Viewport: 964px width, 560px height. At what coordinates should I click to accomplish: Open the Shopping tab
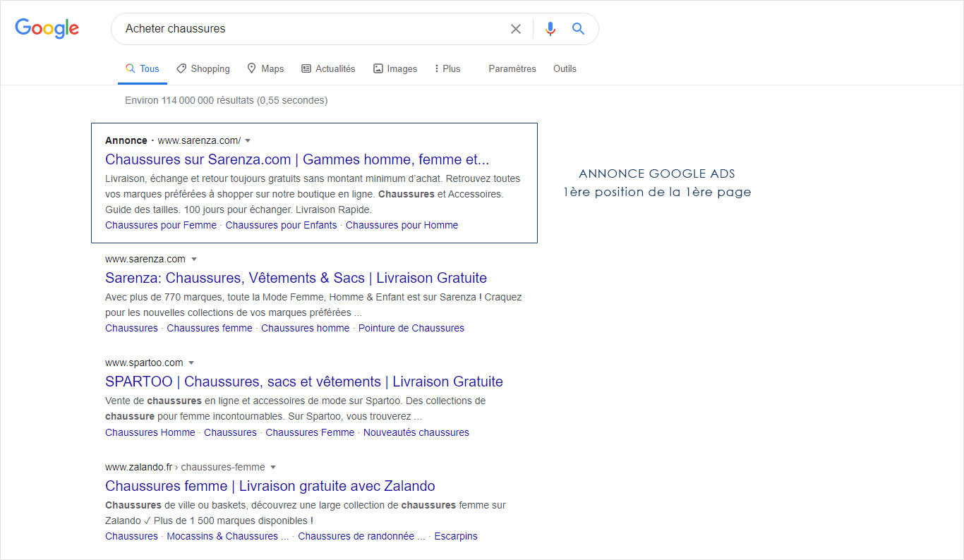pyautogui.click(x=203, y=68)
